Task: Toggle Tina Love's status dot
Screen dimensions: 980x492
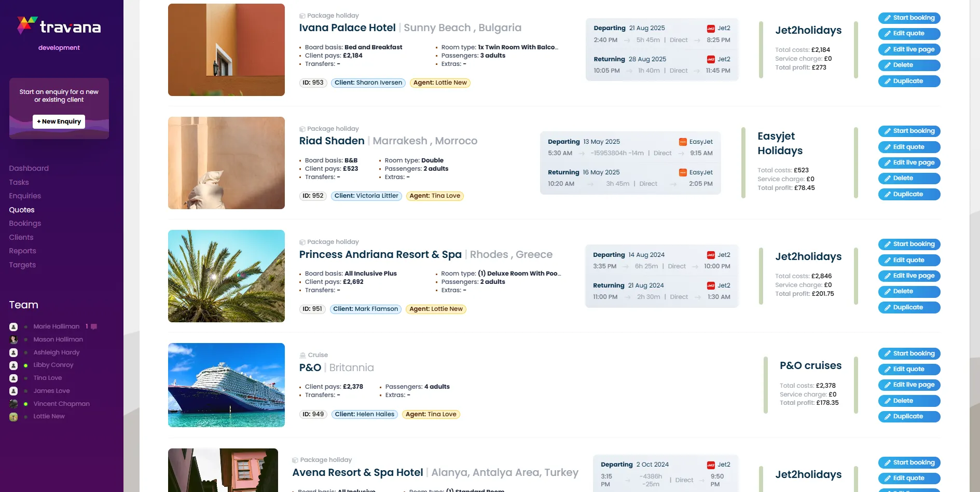Action: pos(26,378)
